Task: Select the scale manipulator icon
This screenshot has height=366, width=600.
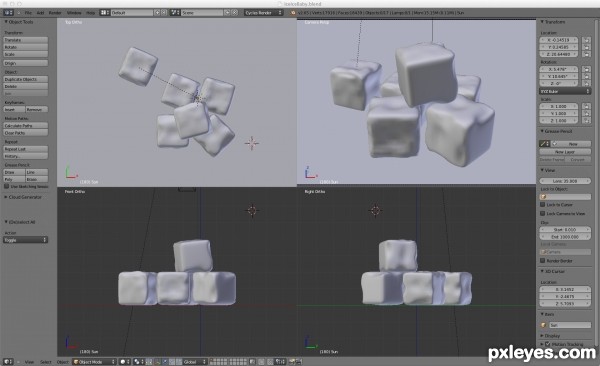Action: coord(179,361)
